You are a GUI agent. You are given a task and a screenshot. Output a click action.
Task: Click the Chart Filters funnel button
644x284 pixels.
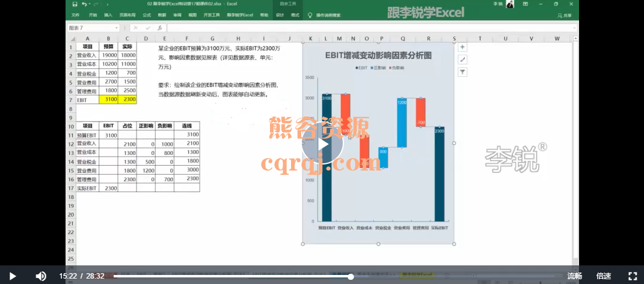pyautogui.click(x=462, y=72)
